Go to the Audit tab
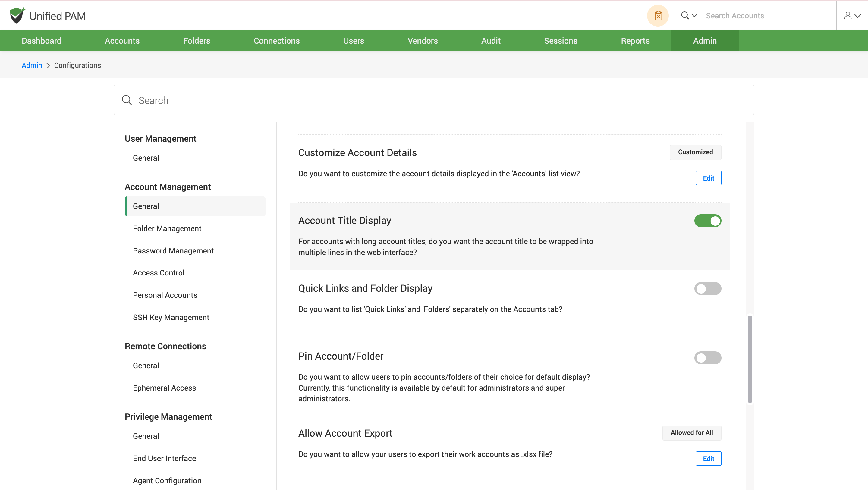 [491, 41]
